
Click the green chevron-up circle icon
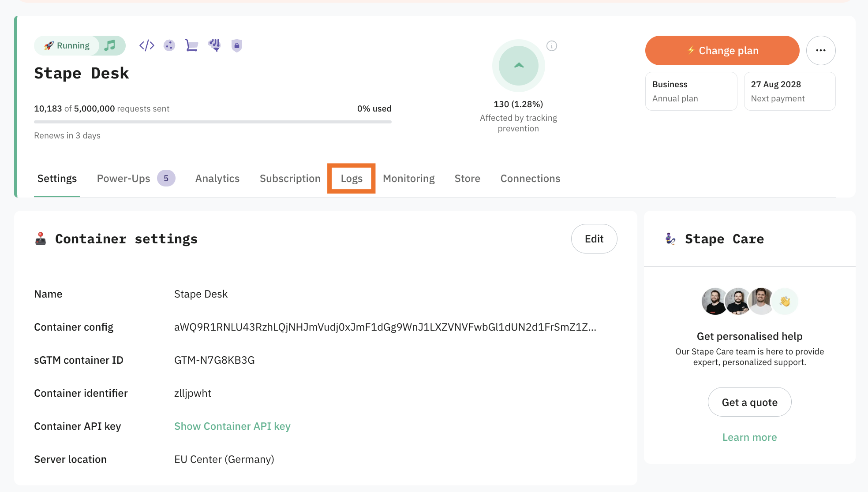pyautogui.click(x=519, y=66)
